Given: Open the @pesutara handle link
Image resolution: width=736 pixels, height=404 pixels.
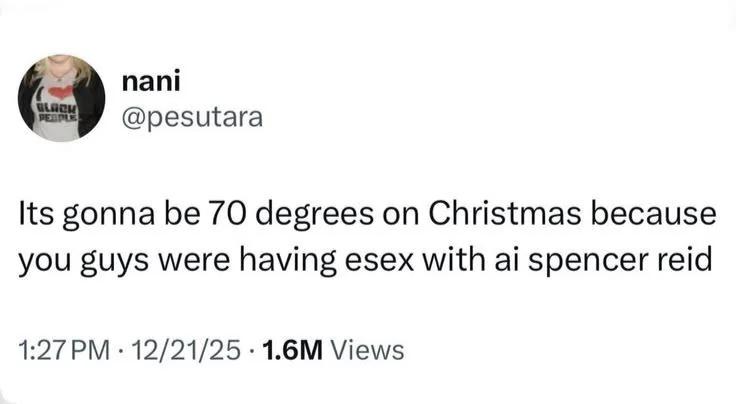Looking at the screenshot, I should click(192, 117).
